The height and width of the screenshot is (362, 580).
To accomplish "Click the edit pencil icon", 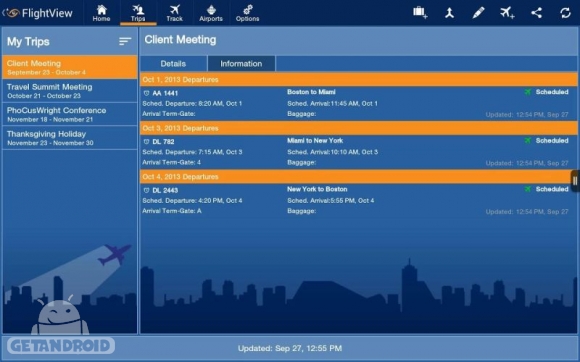I will point(478,13).
